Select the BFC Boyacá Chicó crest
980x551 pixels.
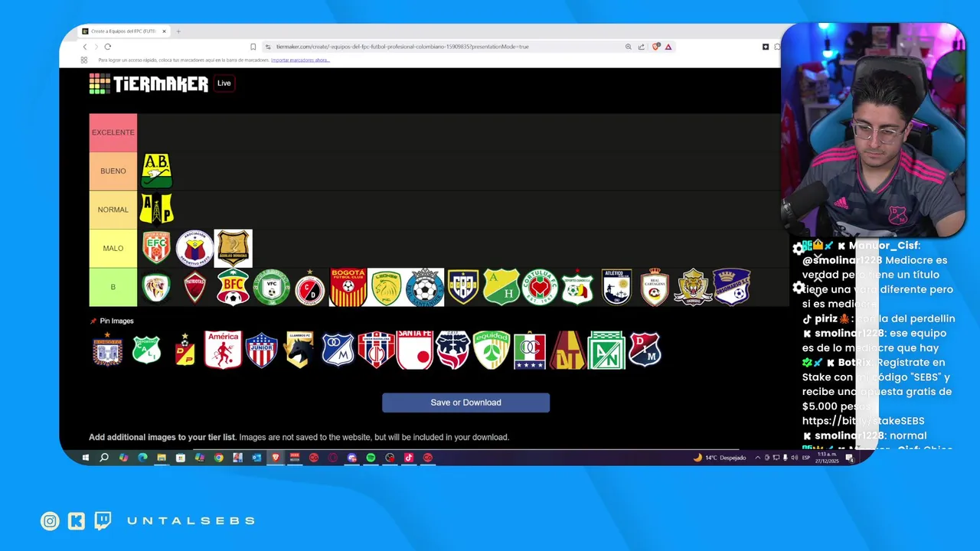(x=233, y=287)
